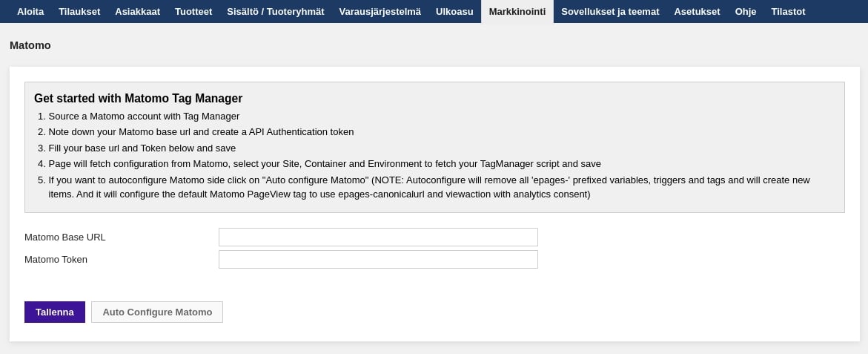Image resolution: width=868 pixels, height=354 pixels.
Task: Click the 'Matomo Token' label
Action: (x=56, y=259)
